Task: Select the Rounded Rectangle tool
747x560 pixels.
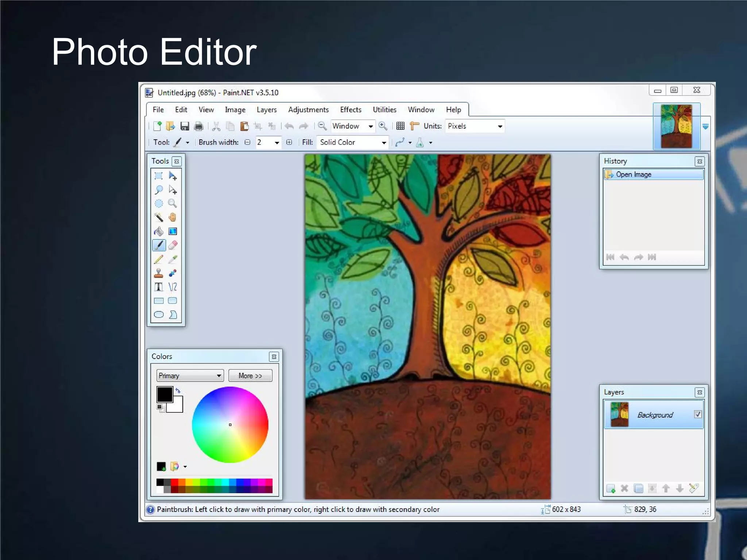Action: point(173,301)
